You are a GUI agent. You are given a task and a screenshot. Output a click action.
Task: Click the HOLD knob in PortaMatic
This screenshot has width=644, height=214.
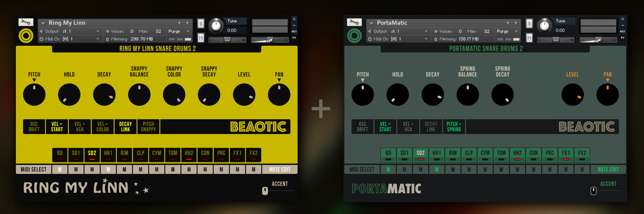pyautogui.click(x=398, y=95)
